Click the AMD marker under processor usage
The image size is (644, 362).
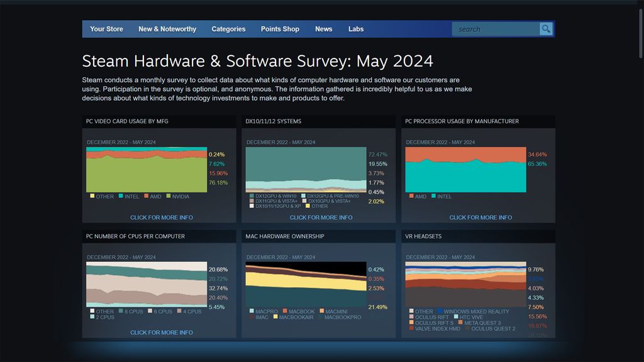[x=411, y=196]
